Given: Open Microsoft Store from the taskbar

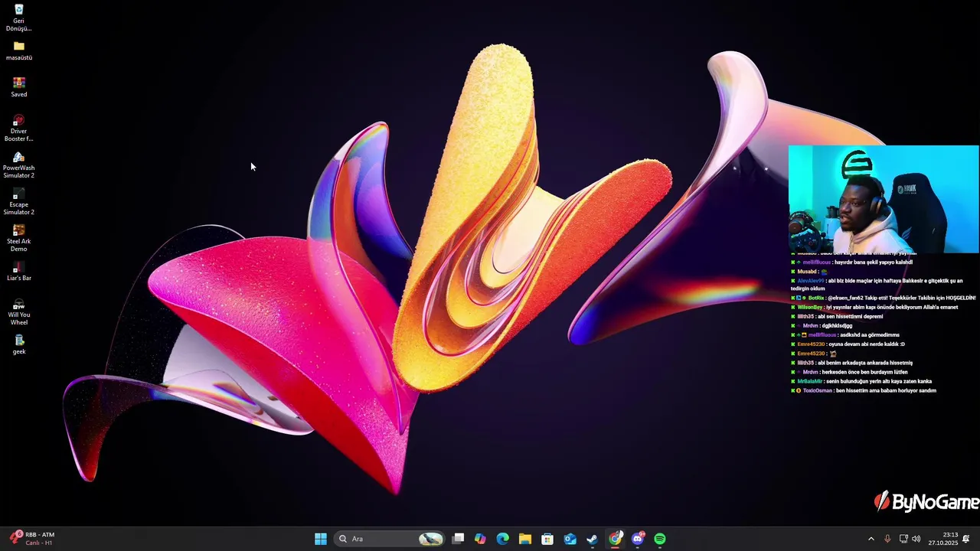Looking at the screenshot, I should (547, 539).
